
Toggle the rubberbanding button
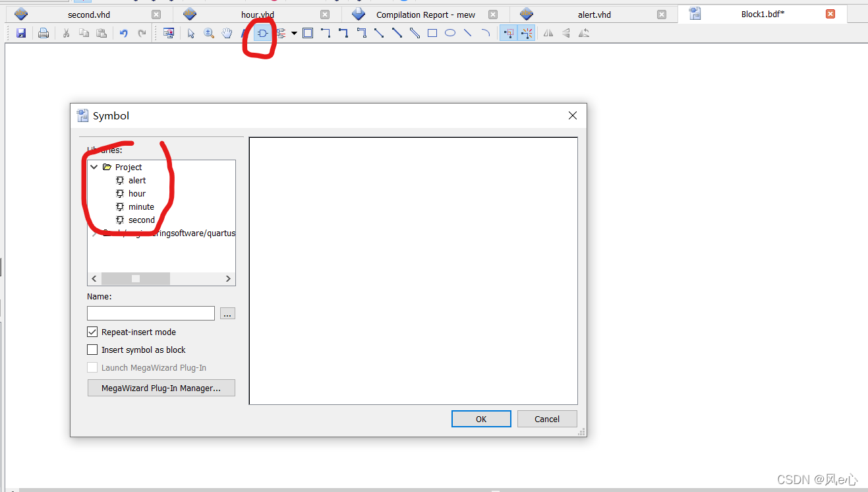(526, 33)
